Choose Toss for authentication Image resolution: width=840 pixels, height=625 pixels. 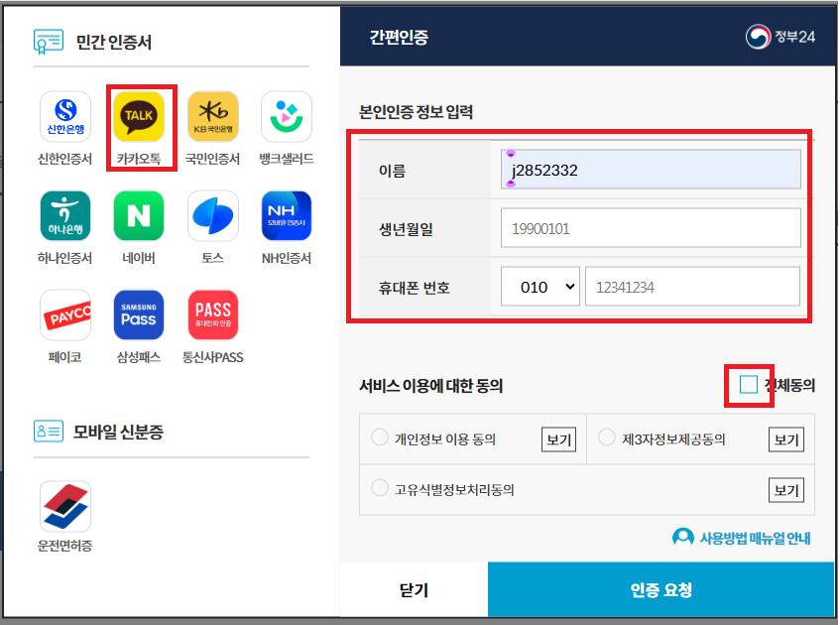pos(212,215)
